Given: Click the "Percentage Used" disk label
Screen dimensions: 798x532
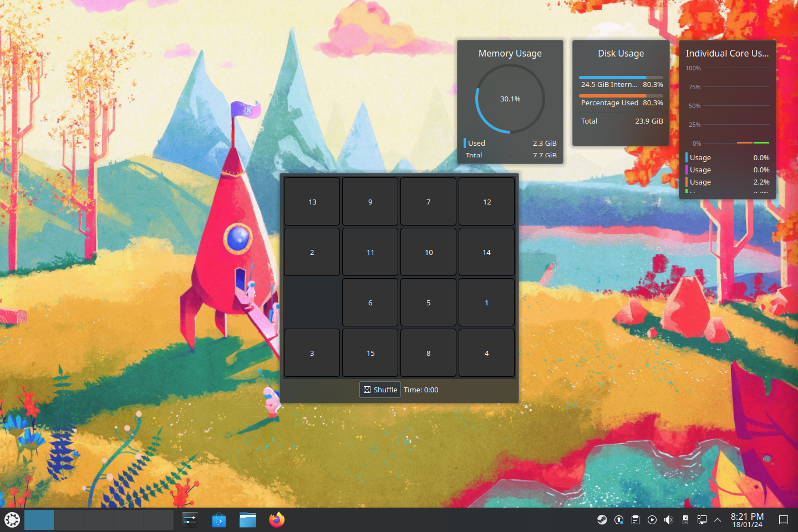Looking at the screenshot, I should [609, 103].
